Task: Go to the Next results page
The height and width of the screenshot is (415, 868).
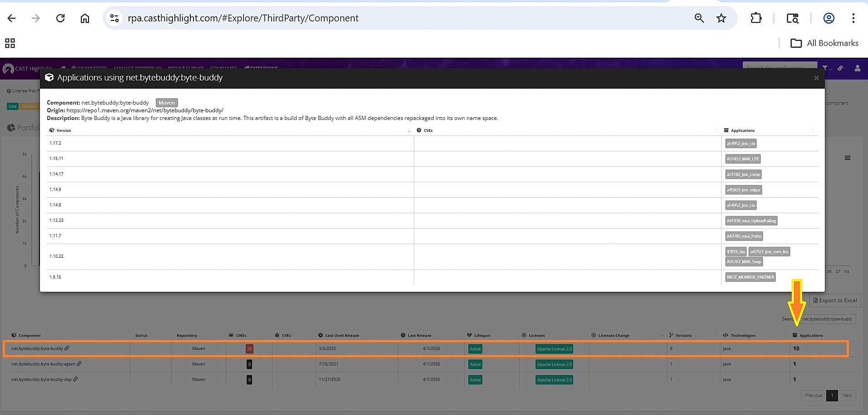Action: tap(847, 395)
